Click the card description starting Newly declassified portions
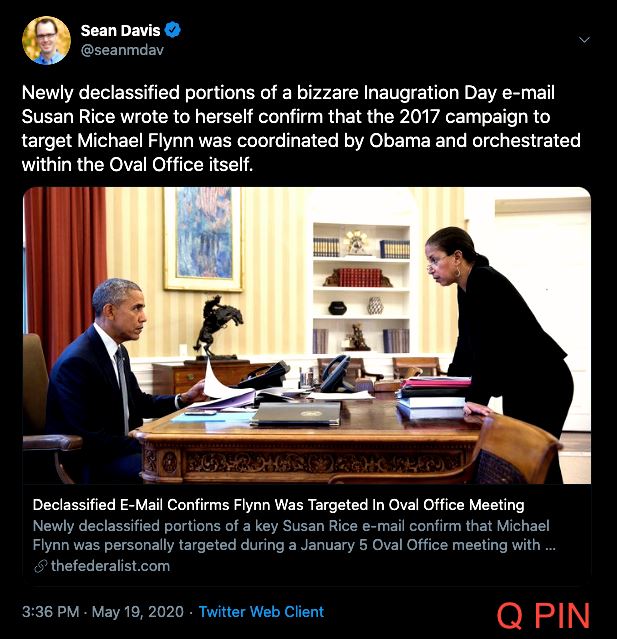This screenshot has height=639, width=617. coord(294,535)
